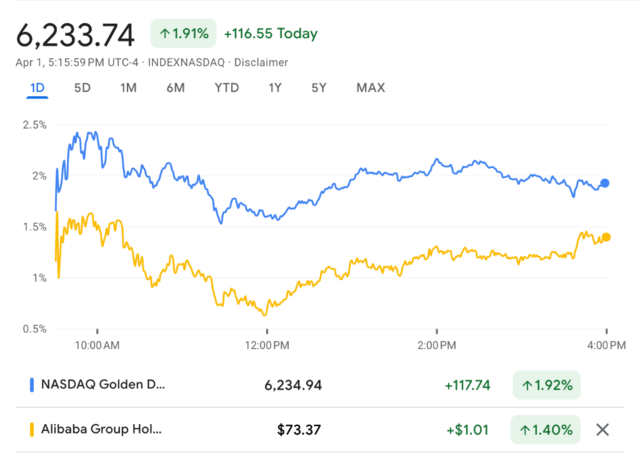640x461 pixels.
Task: Click yellow endpoint dot on Alibaba line
Action: point(606,237)
